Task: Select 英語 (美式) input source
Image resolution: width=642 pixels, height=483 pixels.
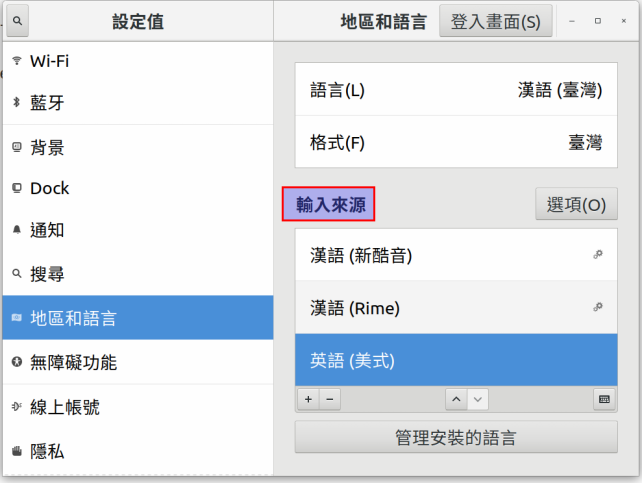Action: pos(456,360)
